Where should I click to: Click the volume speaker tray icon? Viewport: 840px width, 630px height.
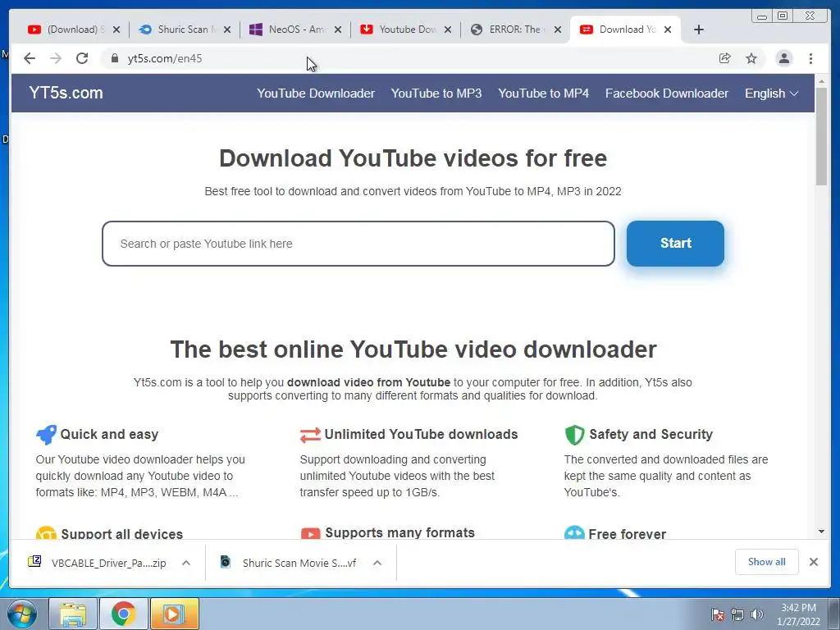point(757,614)
